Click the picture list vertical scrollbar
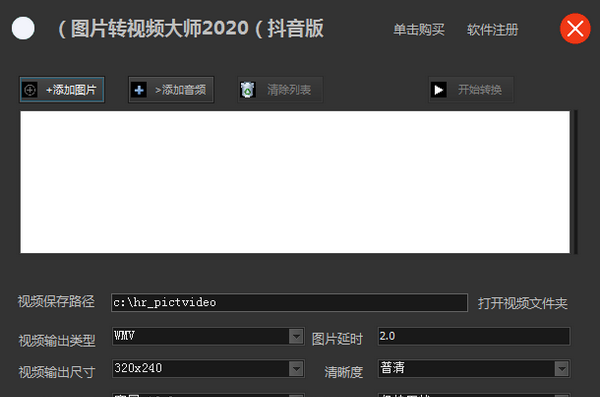This screenshot has width=600, height=397. click(x=575, y=182)
